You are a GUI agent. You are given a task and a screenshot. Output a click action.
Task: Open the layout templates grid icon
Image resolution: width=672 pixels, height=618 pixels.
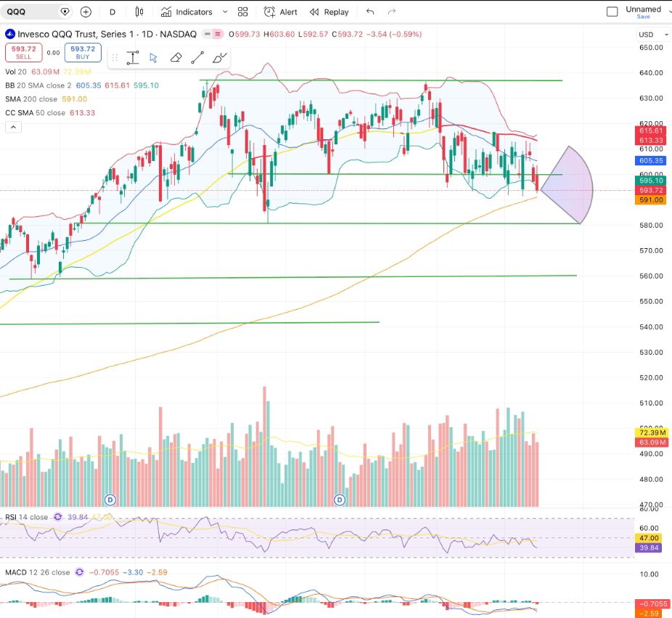243,12
